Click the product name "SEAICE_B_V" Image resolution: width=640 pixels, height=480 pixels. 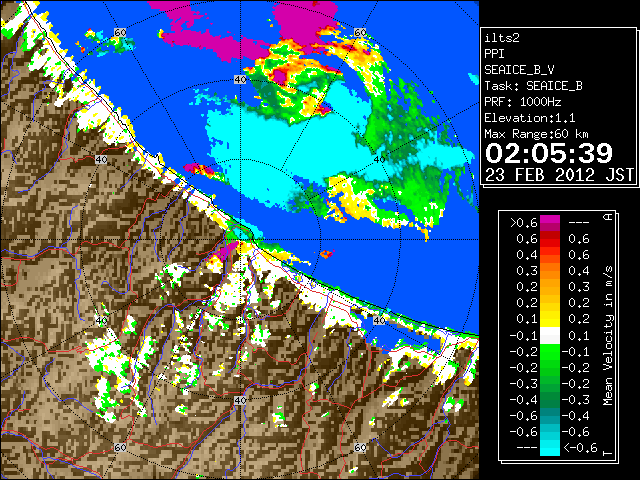click(519, 70)
